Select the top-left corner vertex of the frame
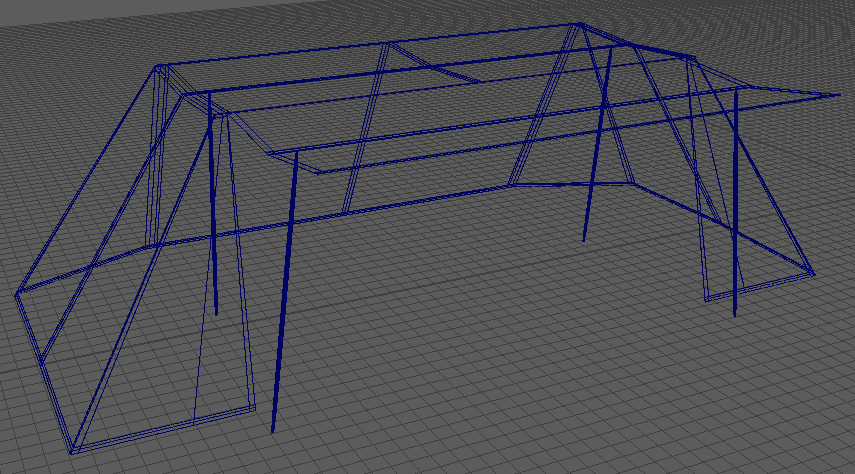The height and width of the screenshot is (474, 855). [158, 68]
